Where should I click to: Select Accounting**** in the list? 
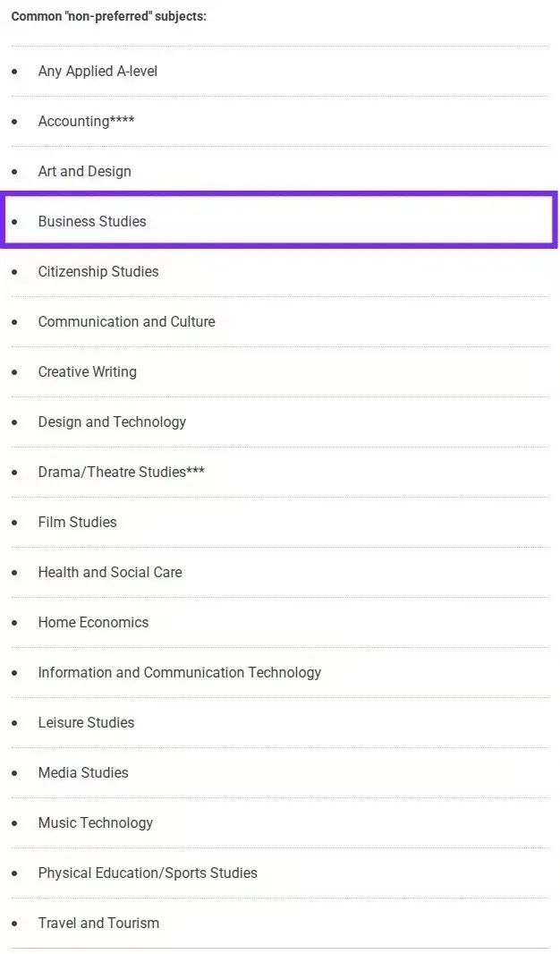(x=87, y=121)
